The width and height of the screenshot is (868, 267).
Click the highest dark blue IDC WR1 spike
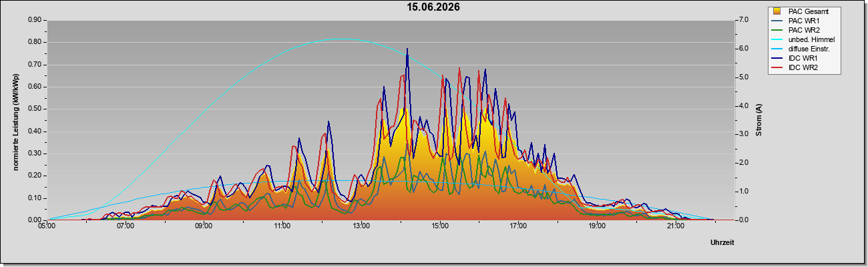click(x=407, y=49)
